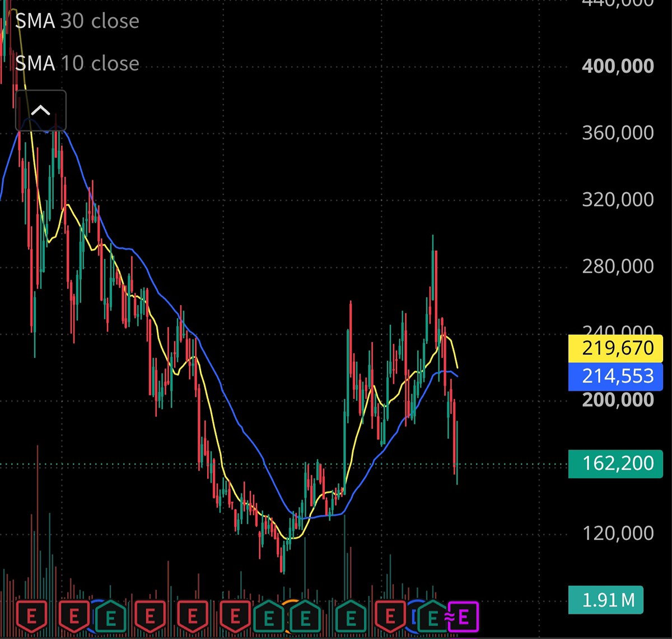Select the SMA 10 close indicator label
This screenshot has height=639, width=672.
[x=77, y=63]
